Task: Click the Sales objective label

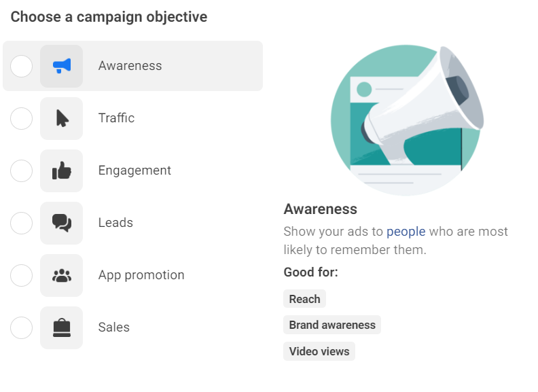Action: click(114, 327)
